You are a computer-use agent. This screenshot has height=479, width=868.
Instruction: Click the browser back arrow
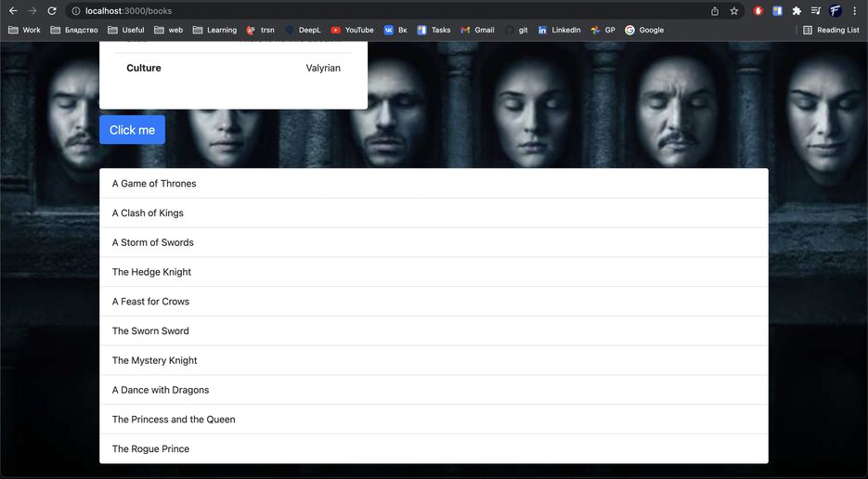point(13,11)
